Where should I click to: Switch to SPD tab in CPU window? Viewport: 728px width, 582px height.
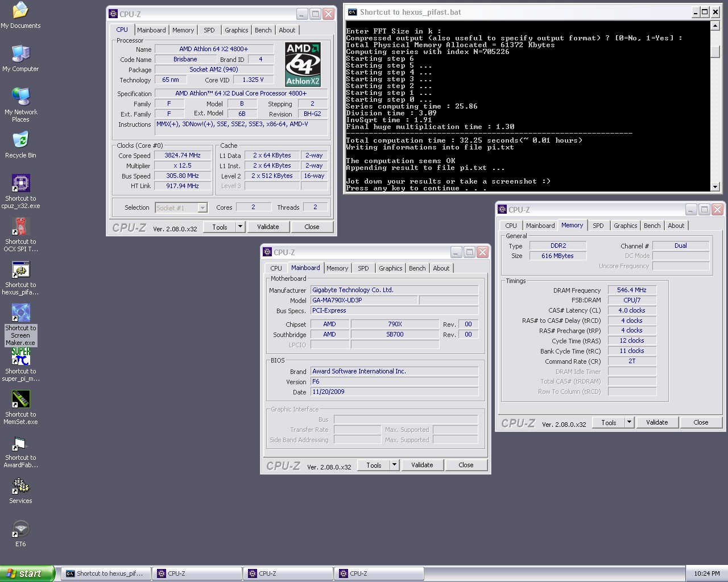coord(209,30)
